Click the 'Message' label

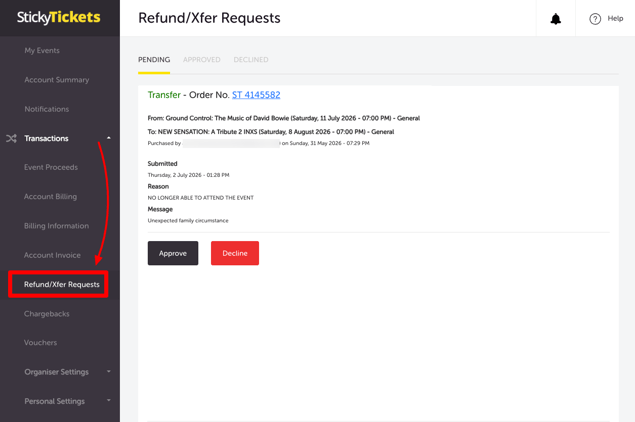[160, 209]
